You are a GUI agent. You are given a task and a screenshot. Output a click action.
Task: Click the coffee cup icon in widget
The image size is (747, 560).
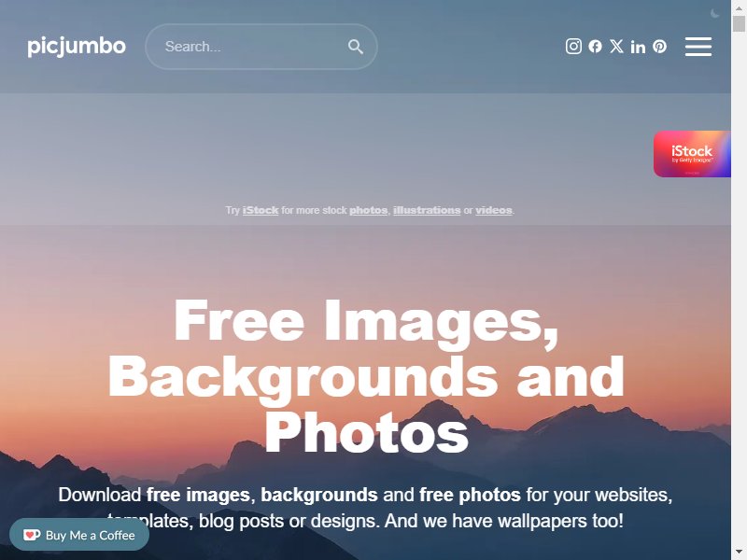point(32,535)
